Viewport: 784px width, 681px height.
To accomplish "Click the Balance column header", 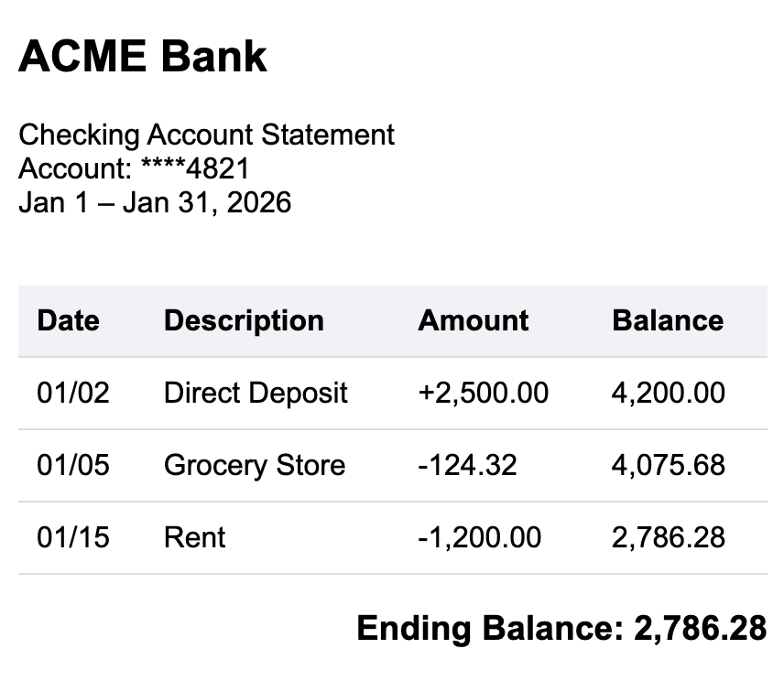I will click(668, 320).
